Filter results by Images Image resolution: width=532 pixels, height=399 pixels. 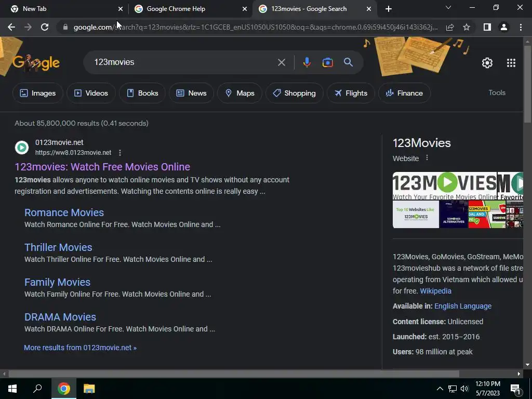click(37, 93)
